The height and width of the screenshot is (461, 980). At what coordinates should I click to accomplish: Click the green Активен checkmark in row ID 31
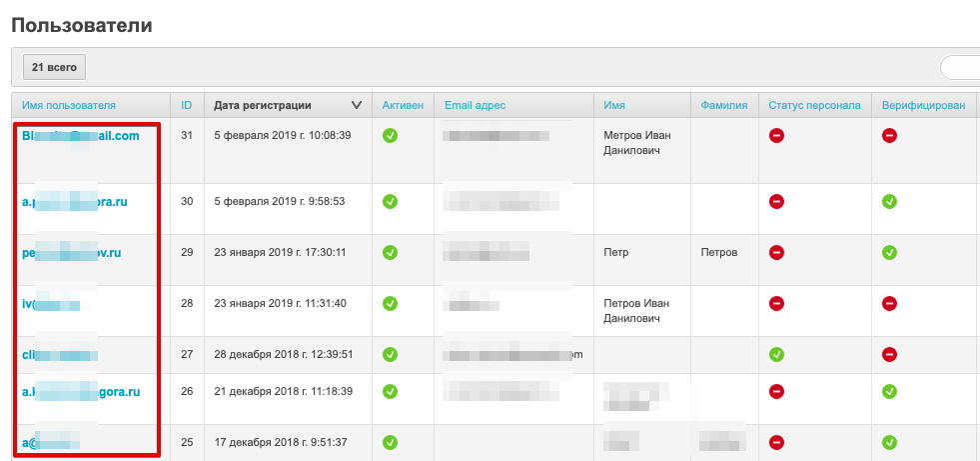pos(391,136)
